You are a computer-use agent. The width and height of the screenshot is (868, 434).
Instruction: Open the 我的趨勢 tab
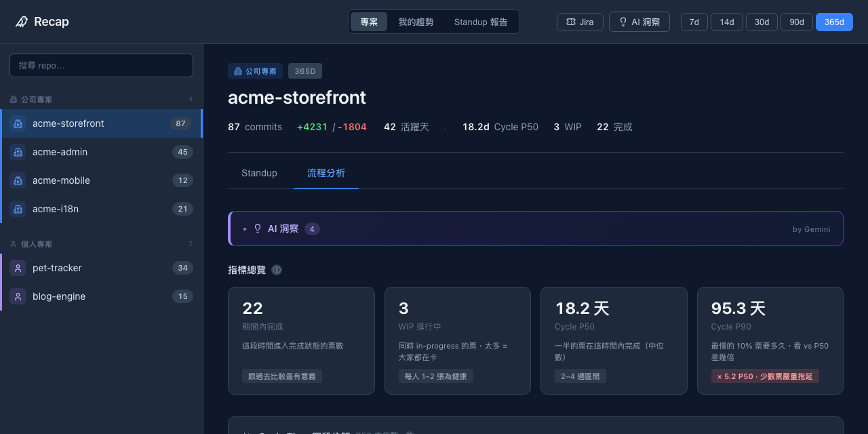[416, 22]
